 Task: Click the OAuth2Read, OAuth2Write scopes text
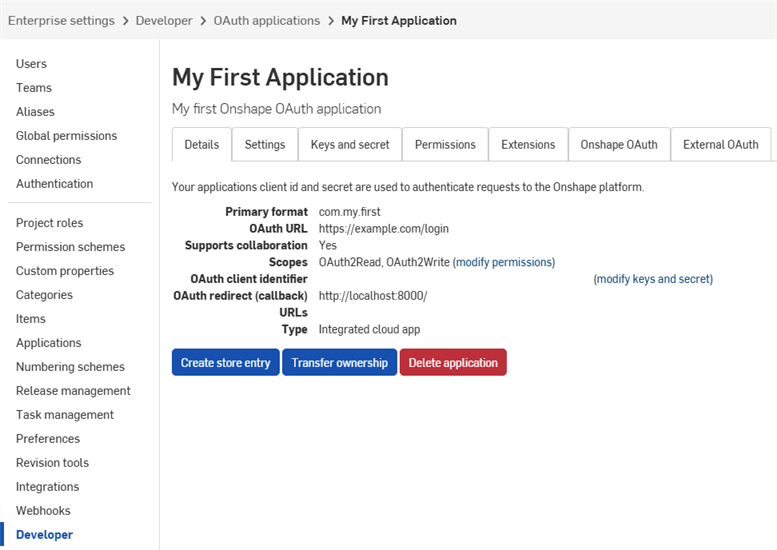[x=384, y=262]
